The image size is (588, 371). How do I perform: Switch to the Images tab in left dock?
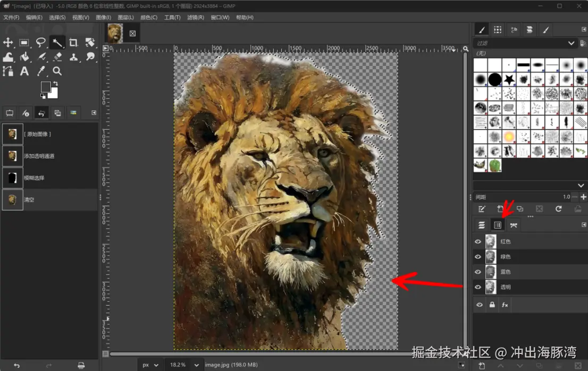tap(57, 113)
